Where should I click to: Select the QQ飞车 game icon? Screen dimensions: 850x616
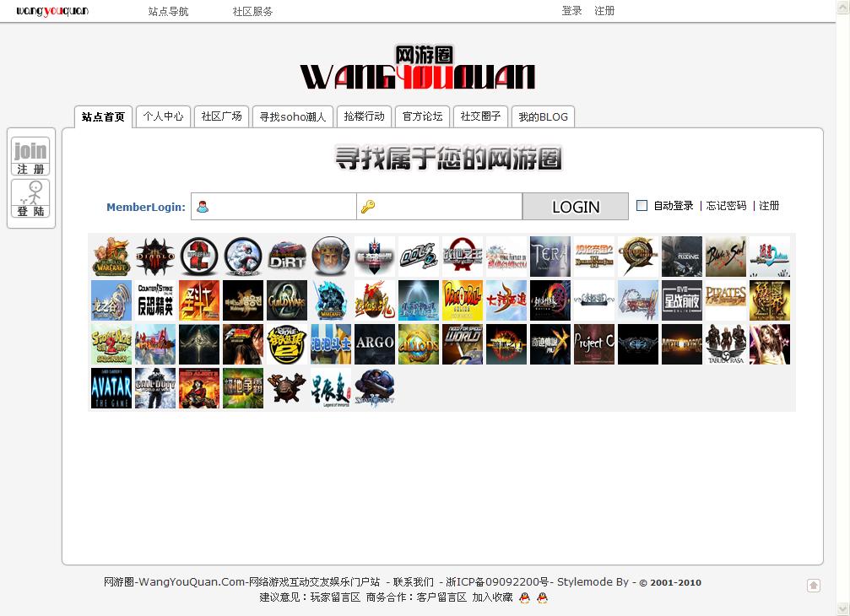tap(419, 257)
